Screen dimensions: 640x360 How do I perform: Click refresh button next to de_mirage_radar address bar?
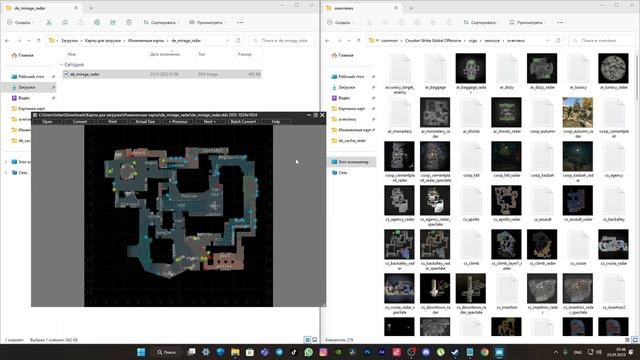tap(238, 40)
